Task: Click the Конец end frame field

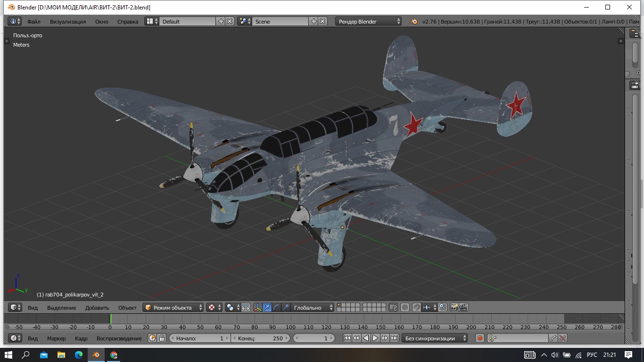Action: click(x=261, y=338)
